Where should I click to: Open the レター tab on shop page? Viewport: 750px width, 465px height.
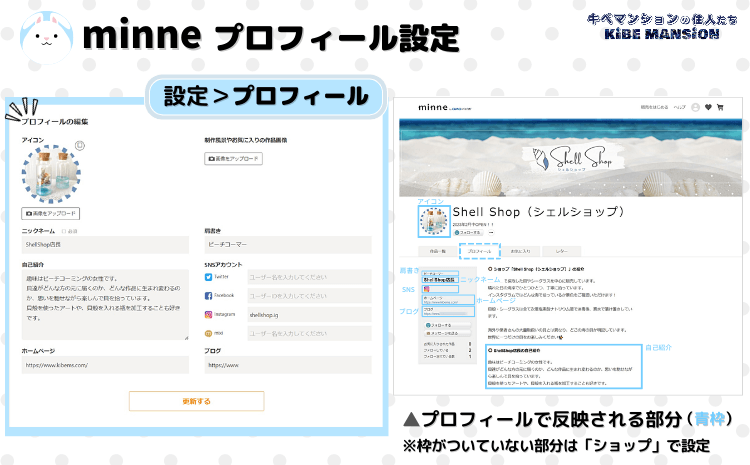click(x=562, y=251)
